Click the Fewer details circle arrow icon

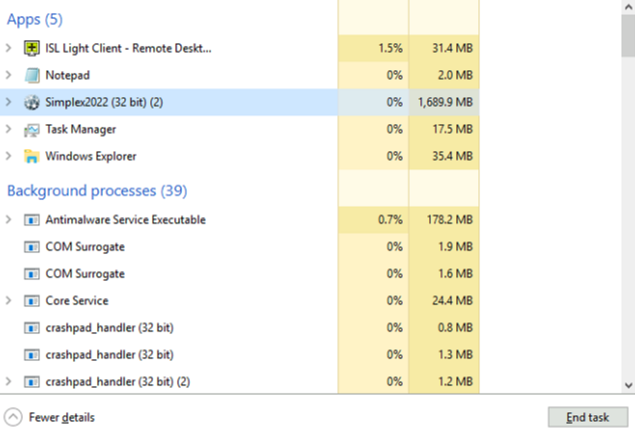(13, 417)
